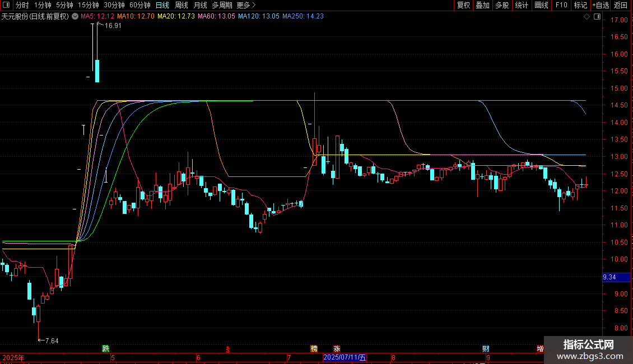Toggle the panel layout icon beside the diamond
This screenshot has height=364, width=633.
pos(597,17)
